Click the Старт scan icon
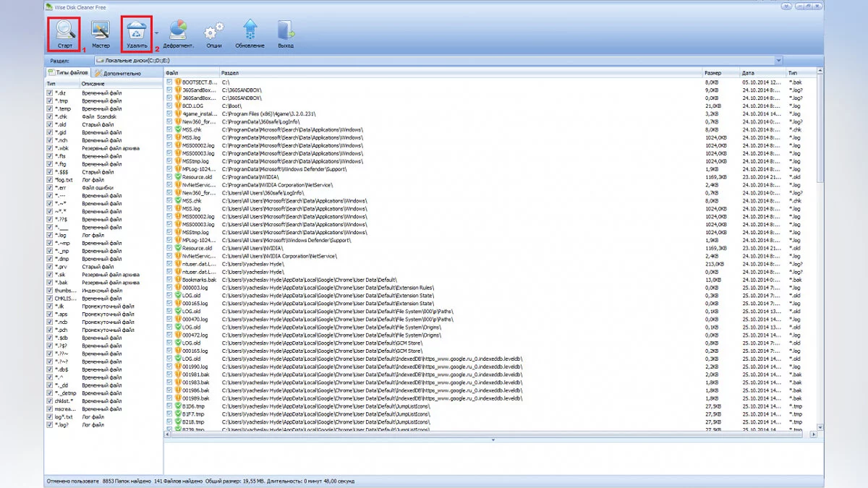Image resolution: width=868 pixels, height=488 pixels. [x=65, y=30]
